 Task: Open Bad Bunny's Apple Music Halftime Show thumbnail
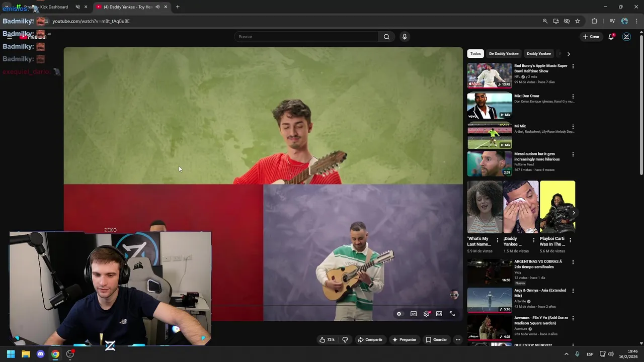(x=490, y=75)
